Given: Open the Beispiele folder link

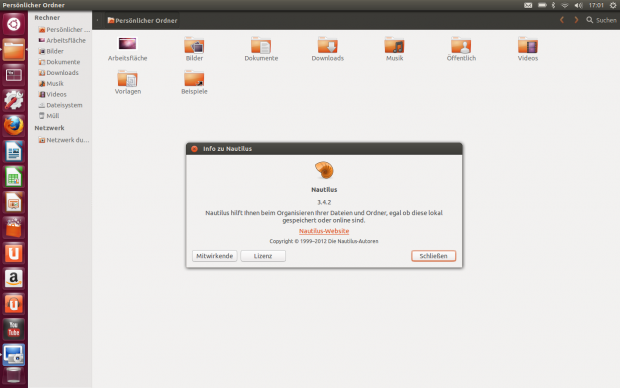Looking at the screenshot, I should click(x=194, y=78).
